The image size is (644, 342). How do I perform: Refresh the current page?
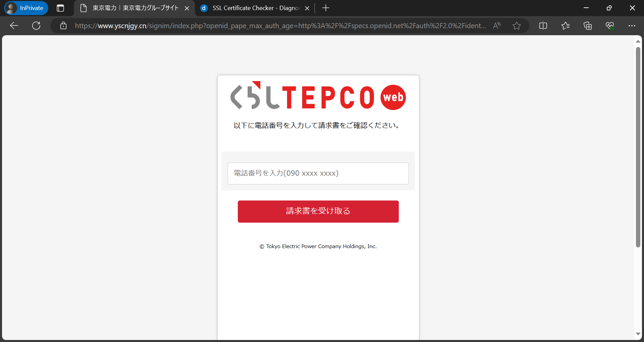pos(36,25)
